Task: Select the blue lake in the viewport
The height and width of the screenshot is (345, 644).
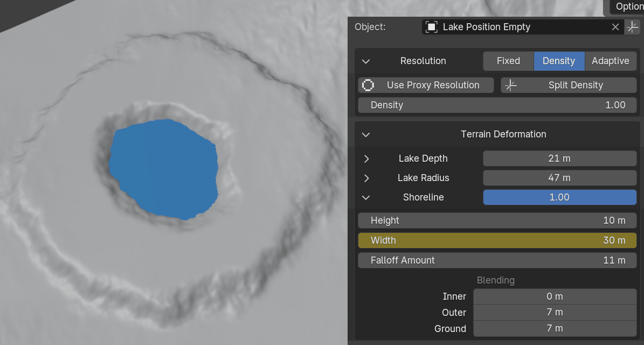Action: coord(163,168)
